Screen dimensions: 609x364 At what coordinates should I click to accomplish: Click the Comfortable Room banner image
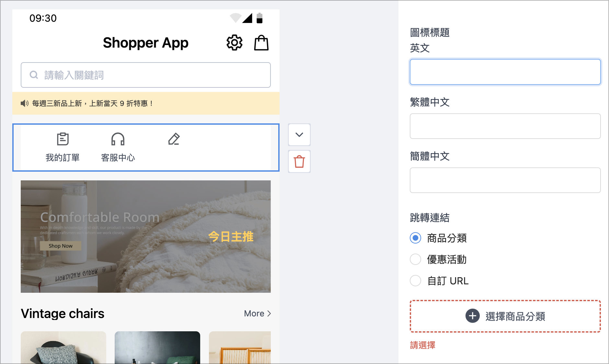(146, 236)
